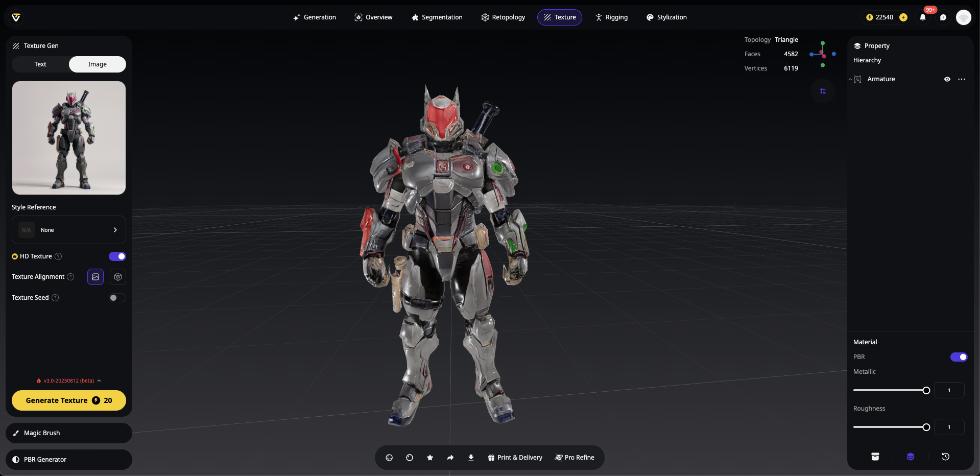
Task: Click the purple grid toggle under the gizmo
Action: (x=823, y=91)
